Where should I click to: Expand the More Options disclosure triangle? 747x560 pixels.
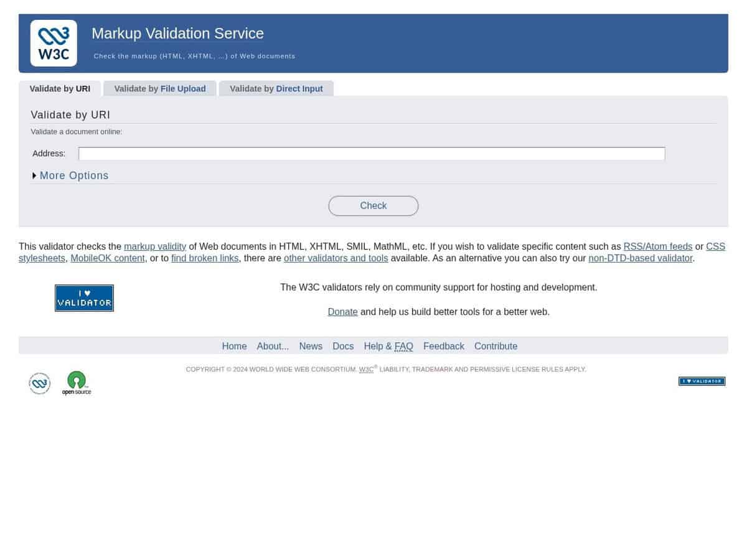35,175
